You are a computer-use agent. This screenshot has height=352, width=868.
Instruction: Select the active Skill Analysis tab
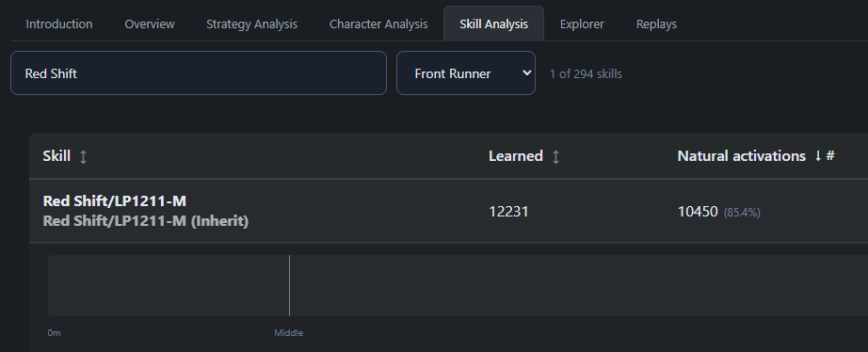point(494,24)
